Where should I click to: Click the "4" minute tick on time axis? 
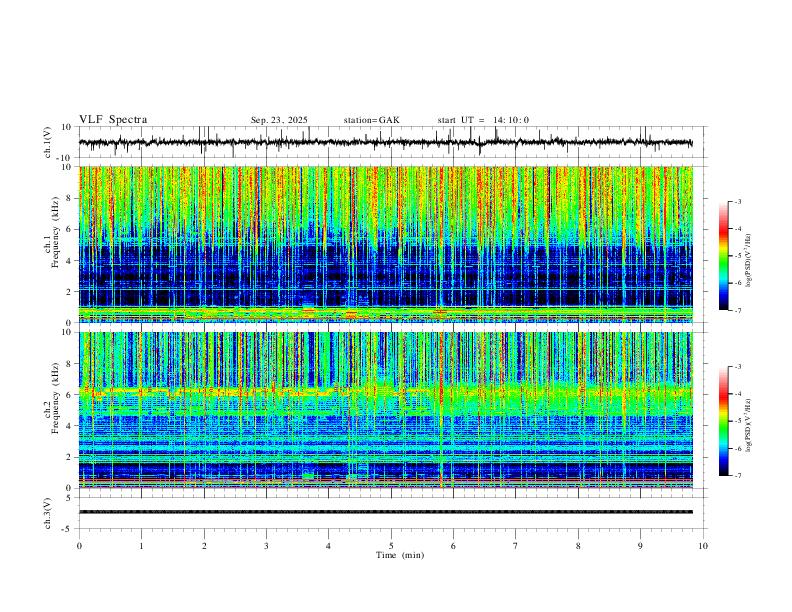(328, 546)
